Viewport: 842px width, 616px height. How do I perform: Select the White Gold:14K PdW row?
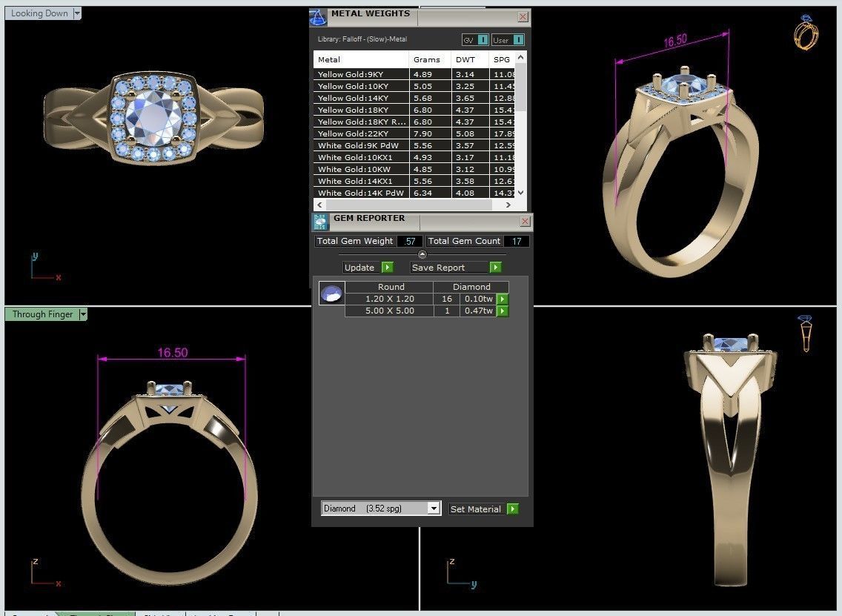click(x=414, y=193)
